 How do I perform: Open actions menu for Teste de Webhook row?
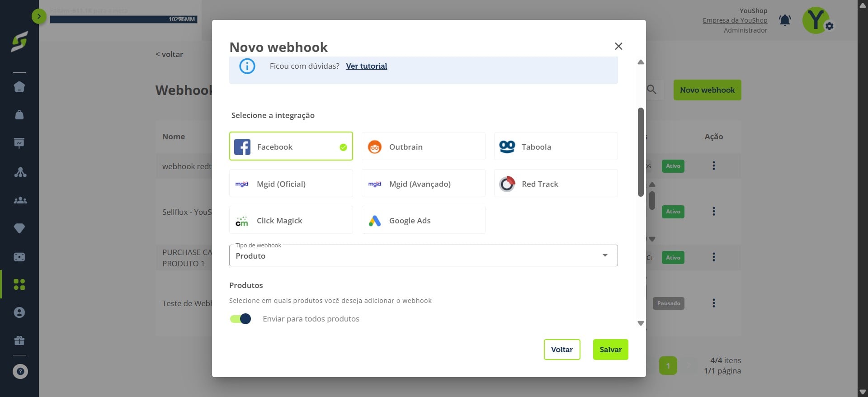[x=714, y=303]
